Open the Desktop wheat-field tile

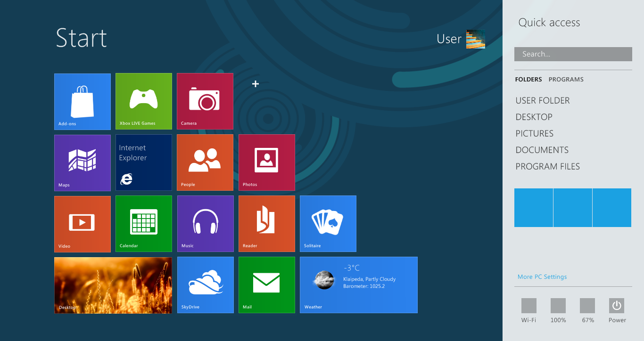point(113,285)
